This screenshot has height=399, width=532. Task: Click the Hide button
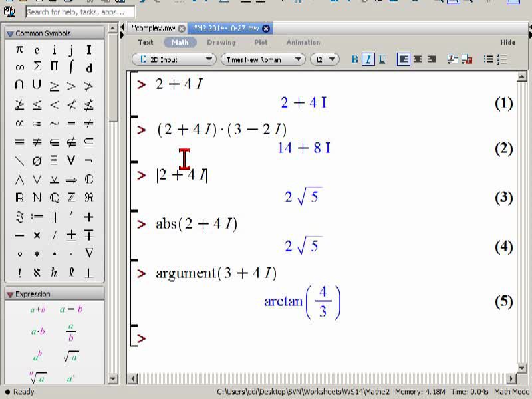pos(507,43)
